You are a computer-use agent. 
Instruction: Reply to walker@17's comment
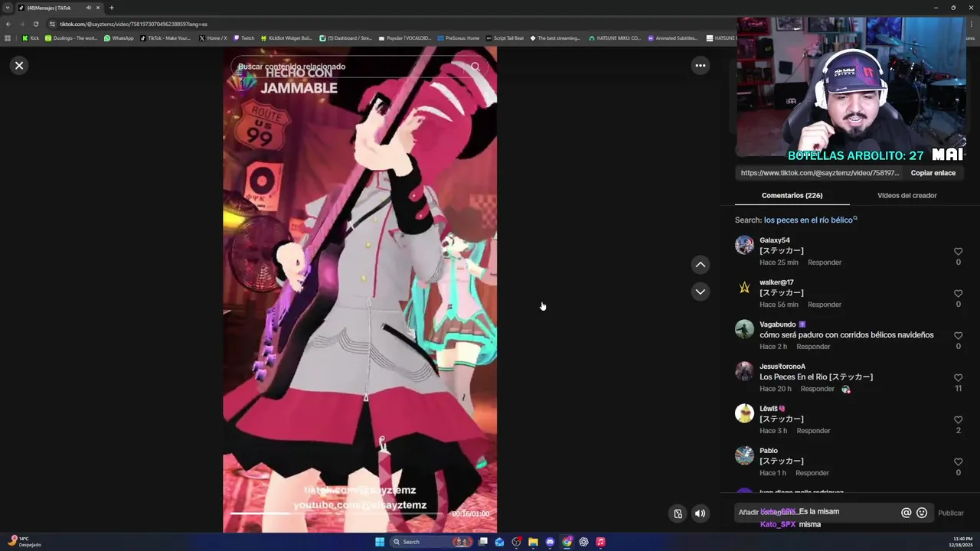point(825,305)
